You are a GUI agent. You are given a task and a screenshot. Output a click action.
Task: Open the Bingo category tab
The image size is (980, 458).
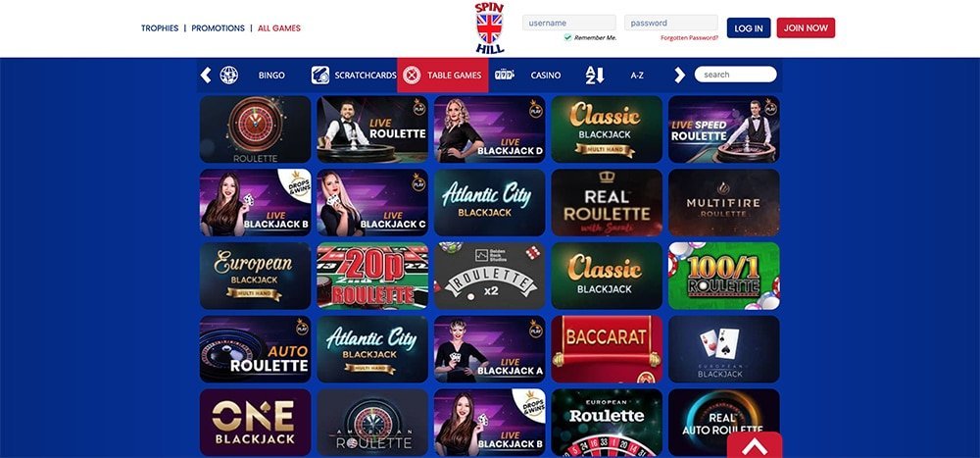point(271,76)
